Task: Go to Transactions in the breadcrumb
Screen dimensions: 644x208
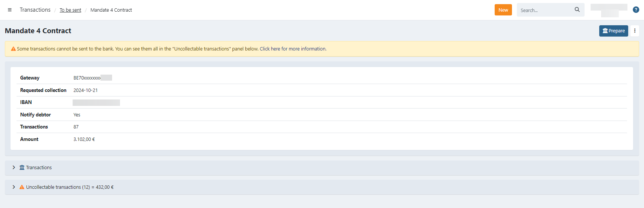Action: 35,10
